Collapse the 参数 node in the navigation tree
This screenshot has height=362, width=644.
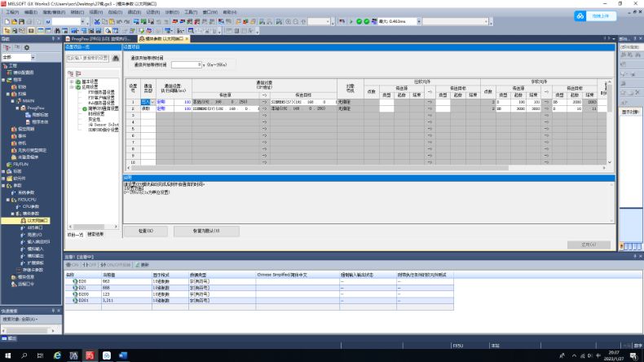(3, 186)
